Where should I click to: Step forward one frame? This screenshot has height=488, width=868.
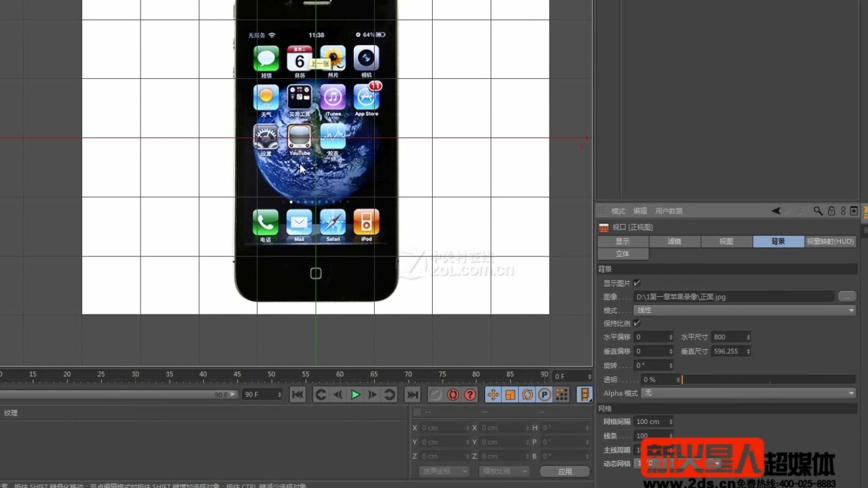click(x=372, y=395)
